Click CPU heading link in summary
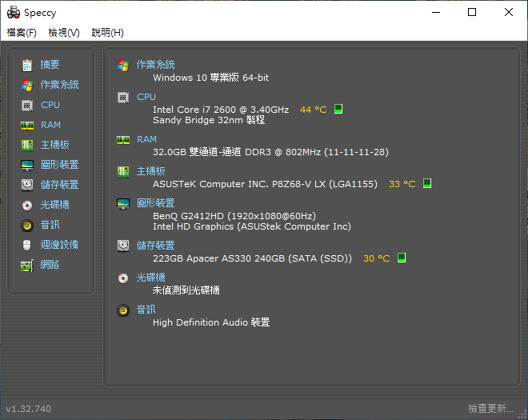Viewport: 528px width, 420px height. pos(146,97)
